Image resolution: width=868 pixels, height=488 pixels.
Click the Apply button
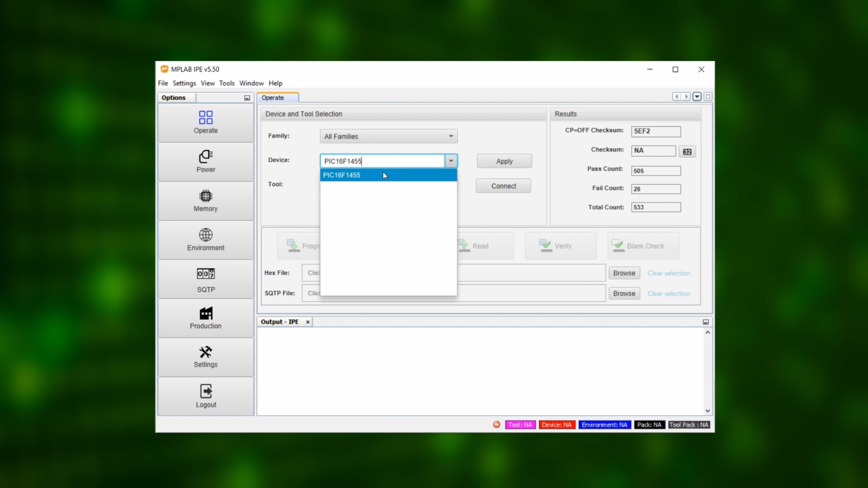coord(504,161)
